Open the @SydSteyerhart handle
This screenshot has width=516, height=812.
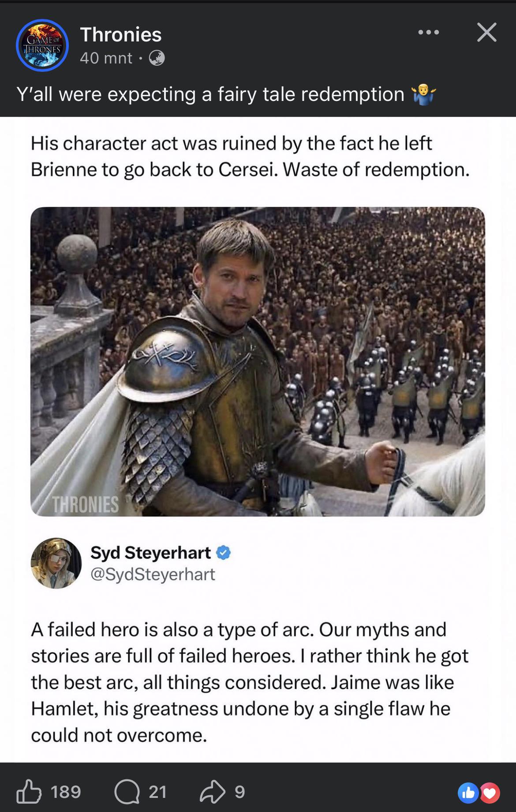[153, 574]
